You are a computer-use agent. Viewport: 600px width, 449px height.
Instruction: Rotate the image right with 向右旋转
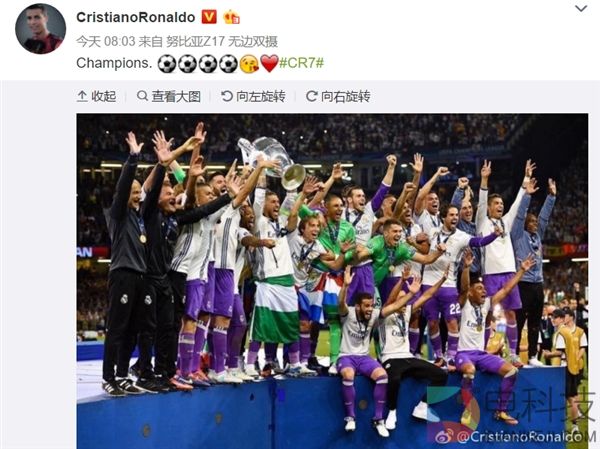(x=338, y=96)
